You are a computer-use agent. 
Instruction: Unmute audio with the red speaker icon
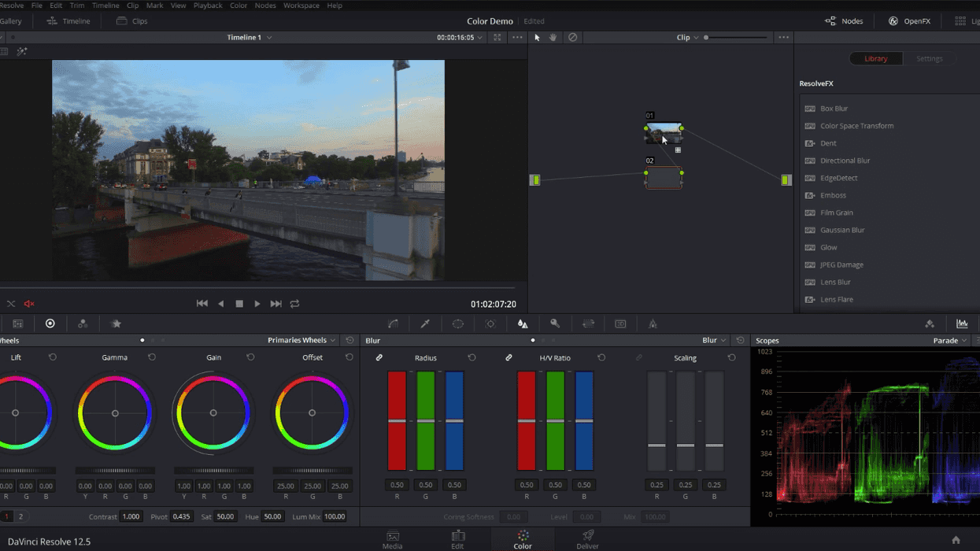29,303
